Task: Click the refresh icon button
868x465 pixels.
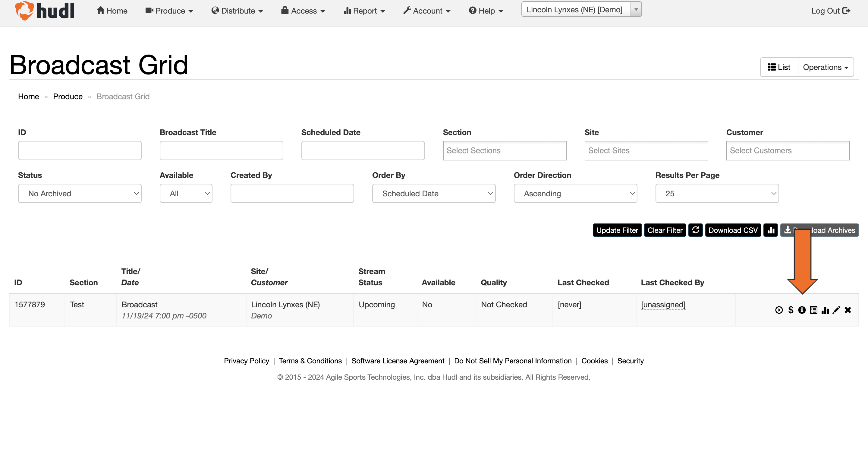Action: tap(695, 230)
